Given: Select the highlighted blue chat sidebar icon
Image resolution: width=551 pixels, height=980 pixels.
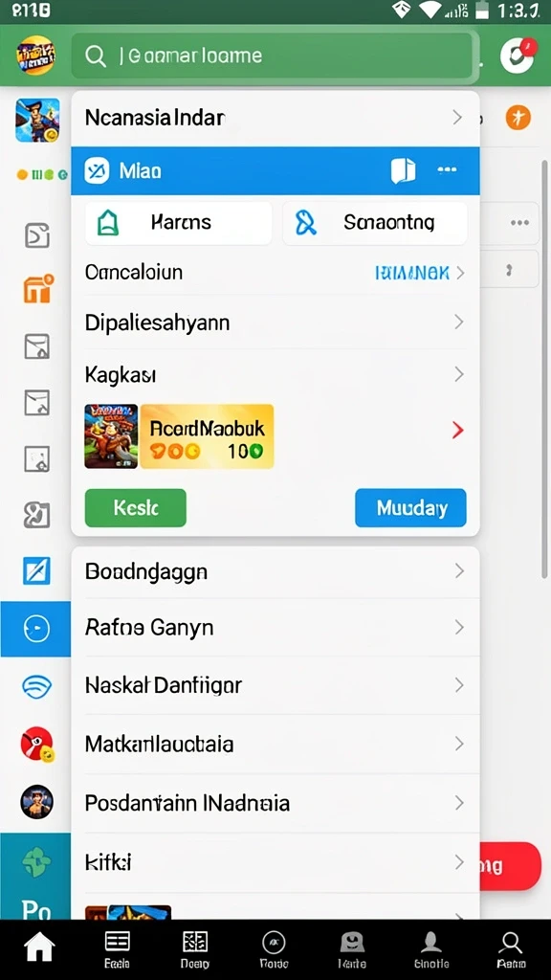Looking at the screenshot, I should click(x=35, y=629).
